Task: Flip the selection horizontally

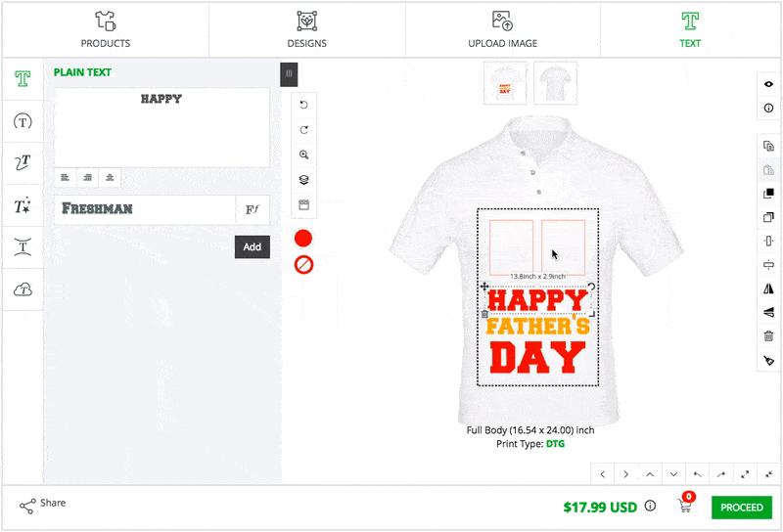Action: [x=768, y=289]
